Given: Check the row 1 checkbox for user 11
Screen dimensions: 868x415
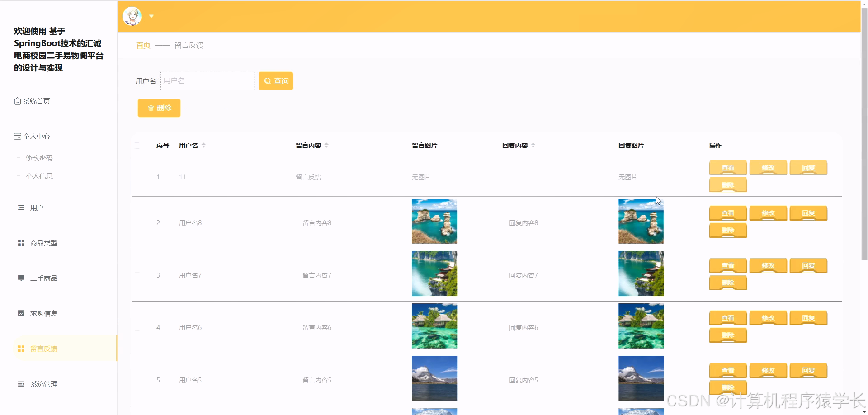Looking at the screenshot, I should [137, 177].
